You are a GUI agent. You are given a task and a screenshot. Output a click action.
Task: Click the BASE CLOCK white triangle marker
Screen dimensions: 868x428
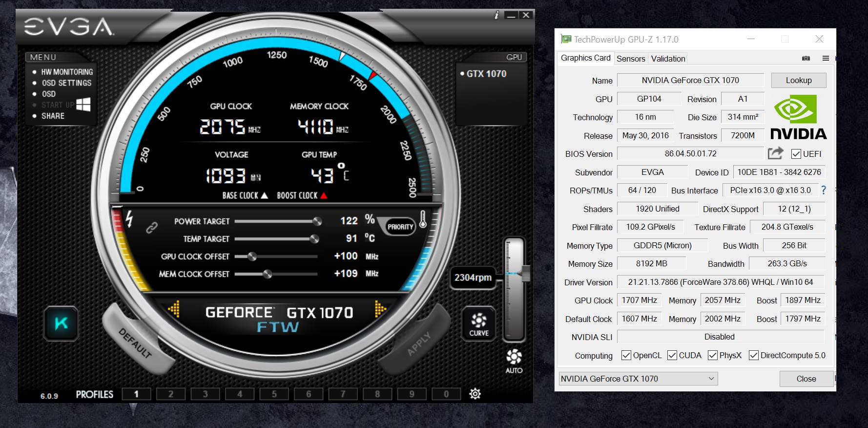point(264,195)
